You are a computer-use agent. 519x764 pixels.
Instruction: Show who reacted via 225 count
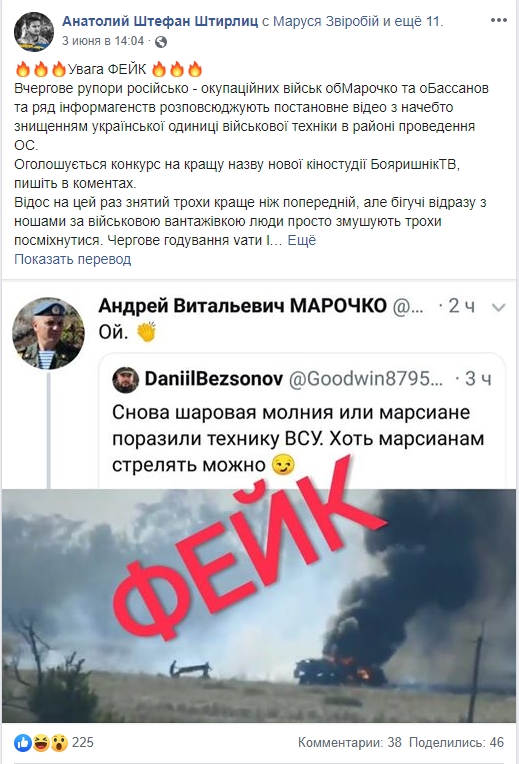(82, 743)
